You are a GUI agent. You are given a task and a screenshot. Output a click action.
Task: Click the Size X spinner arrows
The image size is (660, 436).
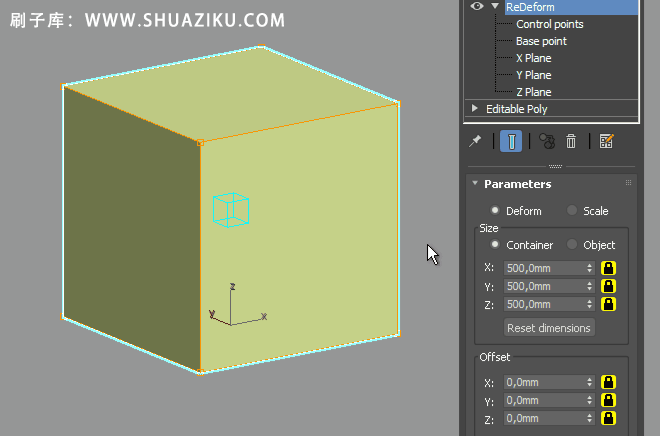click(x=589, y=268)
